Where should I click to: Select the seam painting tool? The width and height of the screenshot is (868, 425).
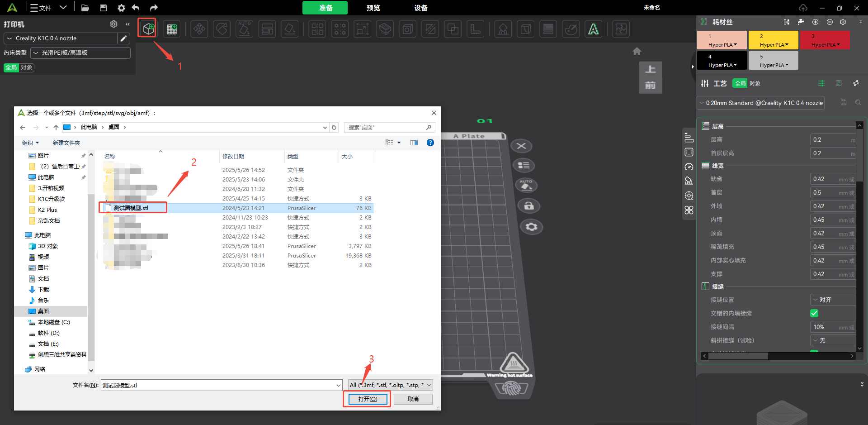pos(525,29)
